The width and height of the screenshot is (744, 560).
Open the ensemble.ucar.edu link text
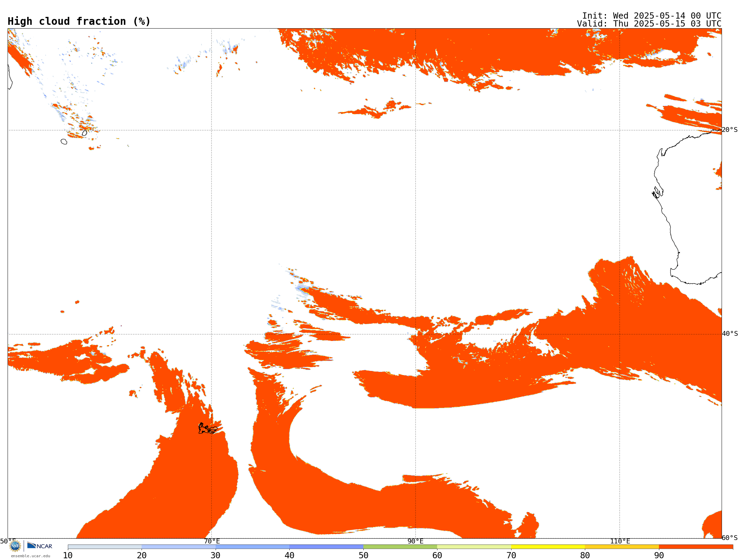[31, 556]
